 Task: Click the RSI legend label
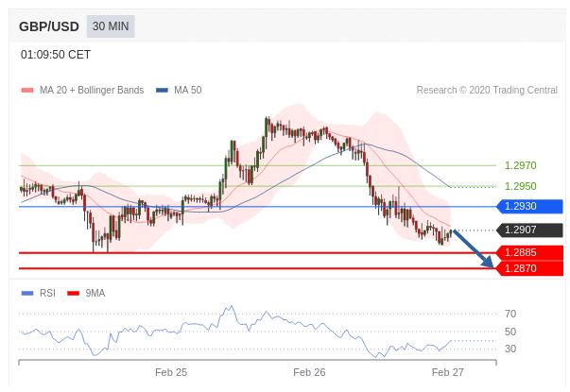[47, 293]
